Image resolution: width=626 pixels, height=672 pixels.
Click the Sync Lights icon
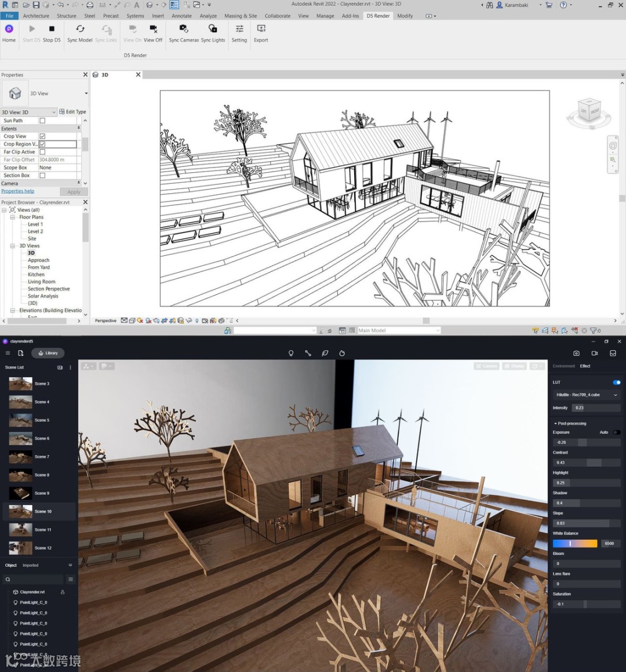pos(213,30)
